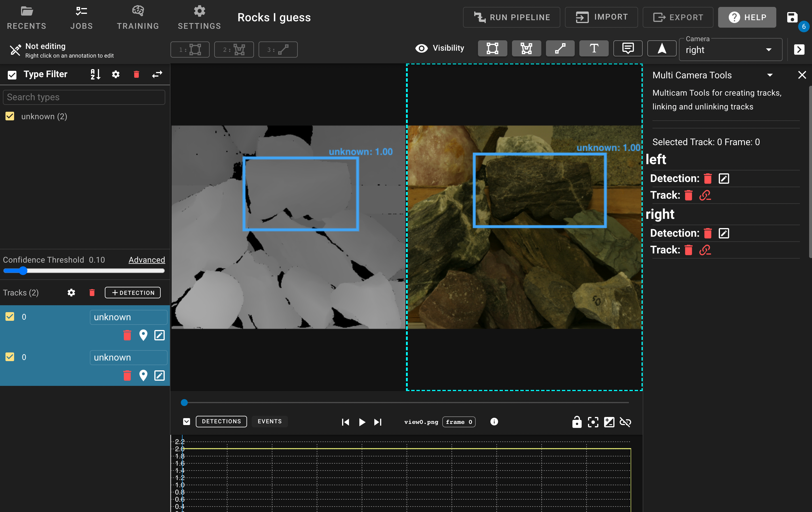Click the text label visibility icon
The width and height of the screenshot is (812, 512).
click(594, 49)
